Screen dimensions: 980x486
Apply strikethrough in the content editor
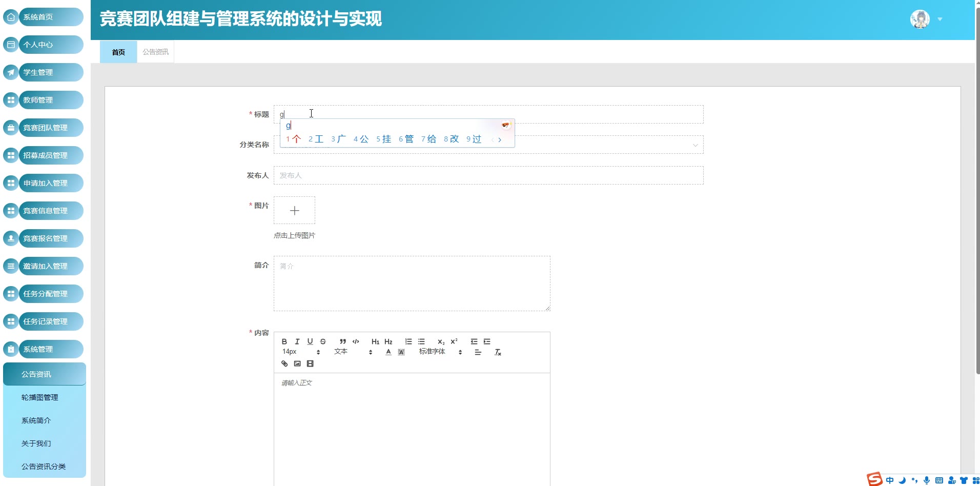click(x=323, y=341)
